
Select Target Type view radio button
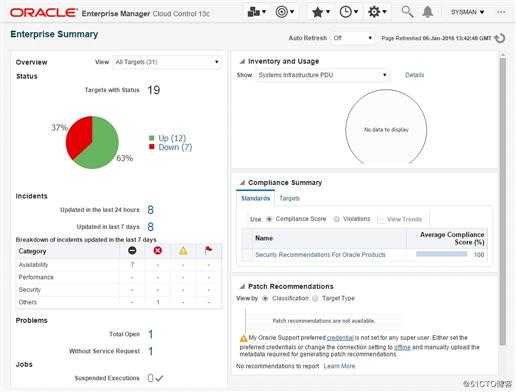[315, 298]
